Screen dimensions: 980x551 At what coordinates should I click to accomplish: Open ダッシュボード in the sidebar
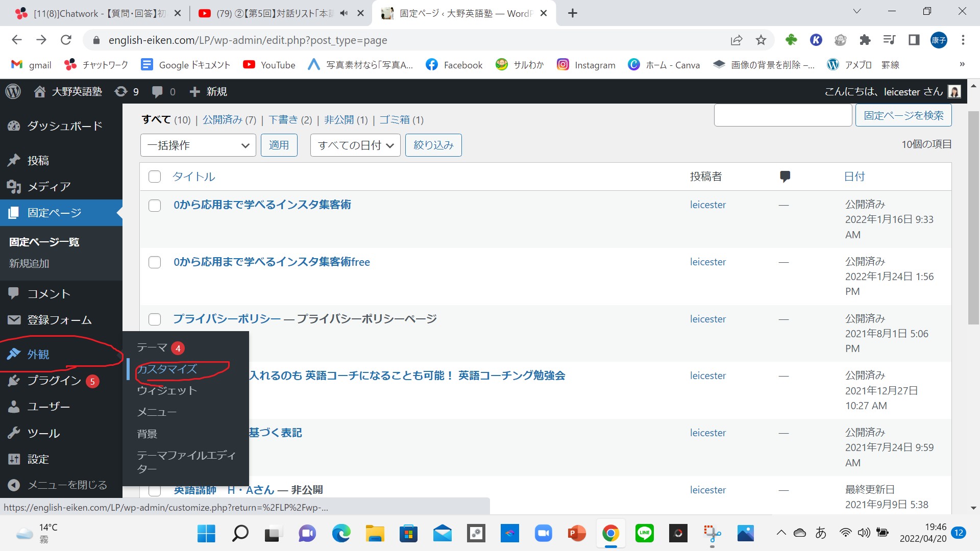pos(61,126)
